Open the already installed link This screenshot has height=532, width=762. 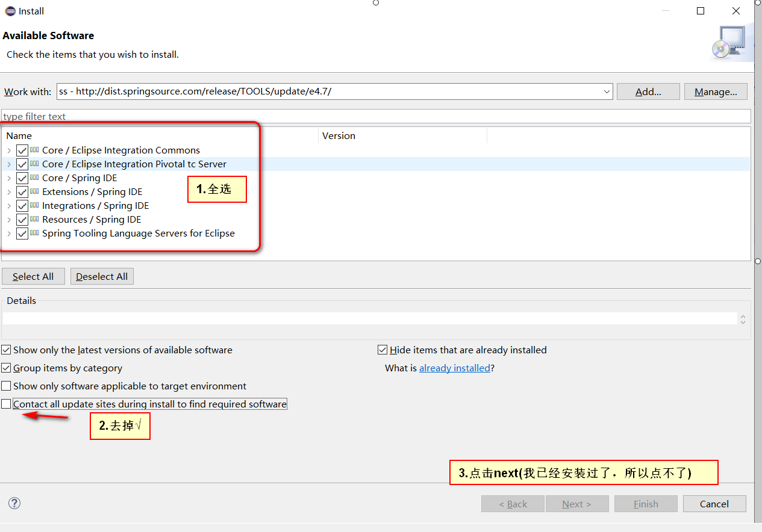pyautogui.click(x=455, y=368)
